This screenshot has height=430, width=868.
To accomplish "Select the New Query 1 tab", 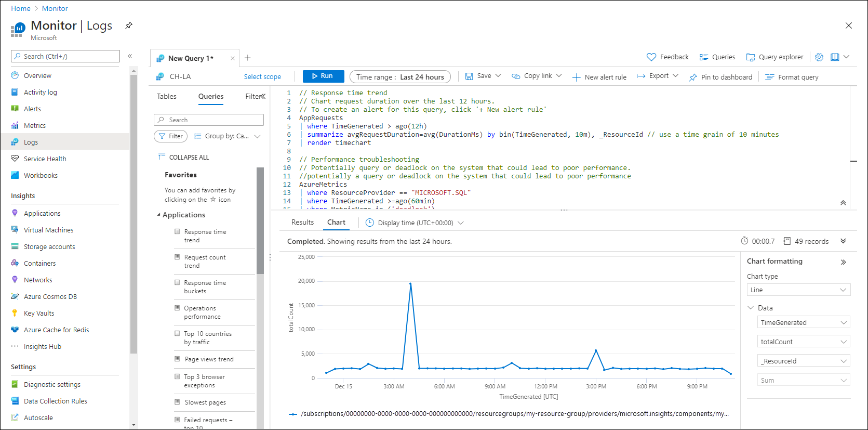I will click(x=191, y=58).
